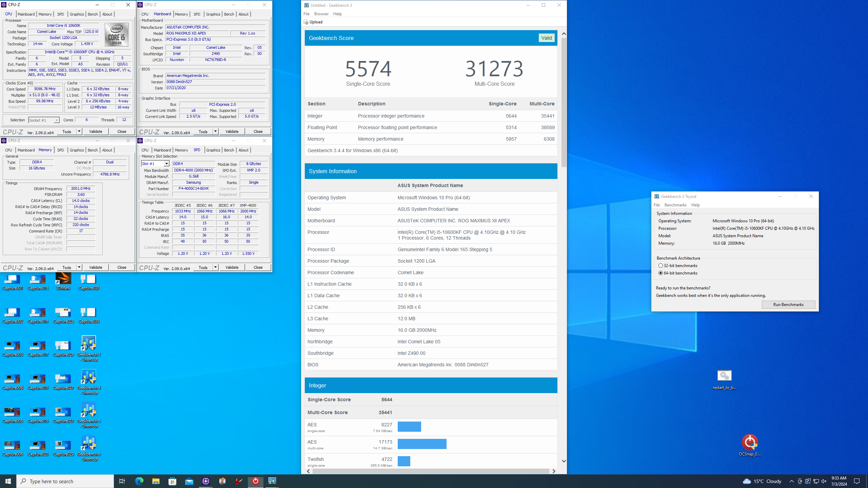Open Benchmarks menu in Geekbench 3 Tryout

pos(675,205)
